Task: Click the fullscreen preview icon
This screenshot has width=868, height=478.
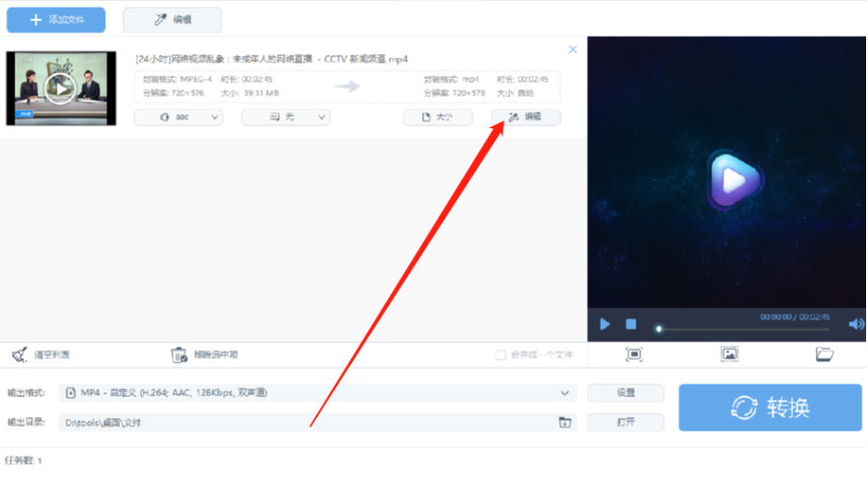Action: click(x=634, y=355)
